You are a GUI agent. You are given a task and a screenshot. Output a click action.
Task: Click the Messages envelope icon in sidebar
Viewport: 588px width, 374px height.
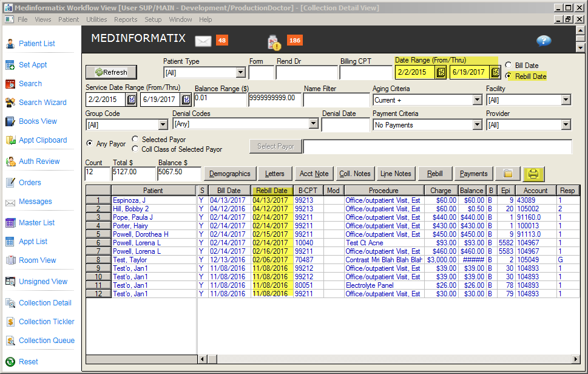(x=10, y=203)
